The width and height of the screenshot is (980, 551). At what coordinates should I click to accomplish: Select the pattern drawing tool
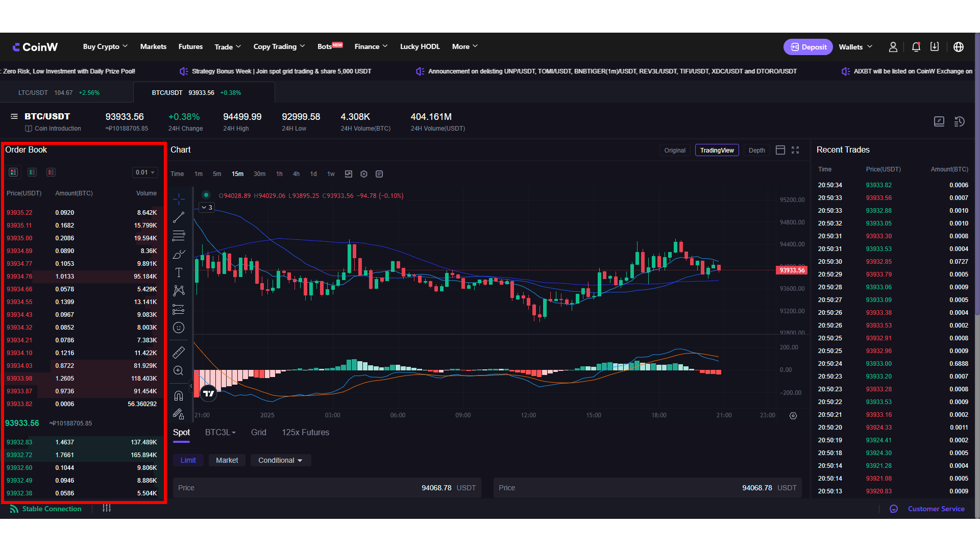coord(179,291)
